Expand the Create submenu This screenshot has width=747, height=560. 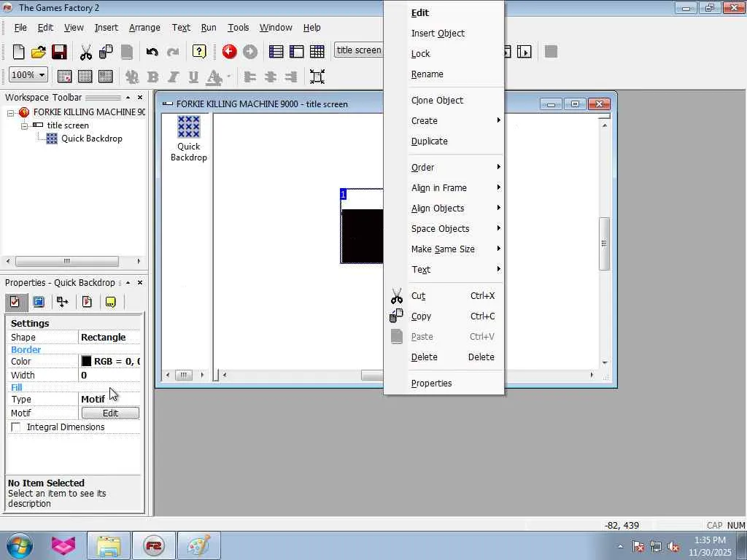(x=456, y=121)
